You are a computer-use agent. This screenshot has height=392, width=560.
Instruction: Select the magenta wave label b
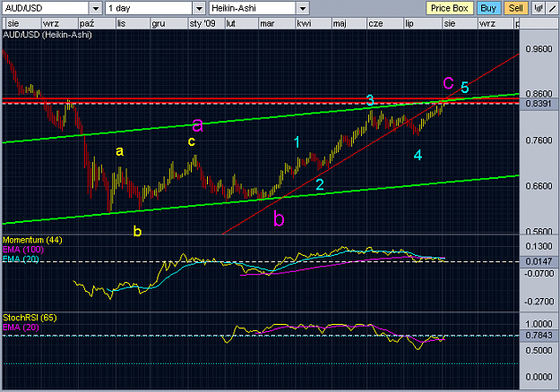pos(279,218)
